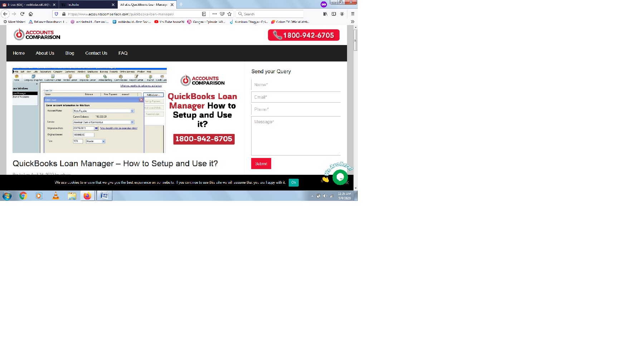
Task: Open the green live chat widget
Action: (x=340, y=177)
